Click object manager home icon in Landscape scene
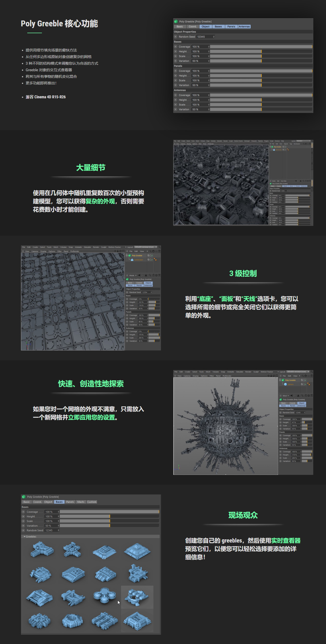 tap(153, 251)
